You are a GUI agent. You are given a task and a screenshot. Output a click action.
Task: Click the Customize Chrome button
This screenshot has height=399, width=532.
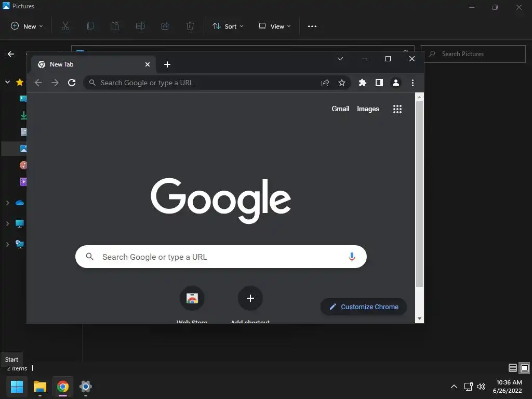[x=364, y=307]
